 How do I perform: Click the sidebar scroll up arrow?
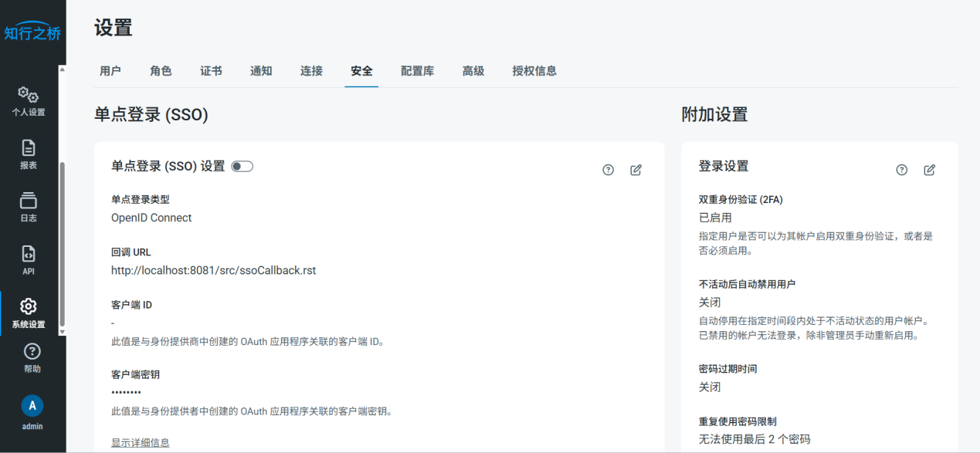(x=63, y=69)
